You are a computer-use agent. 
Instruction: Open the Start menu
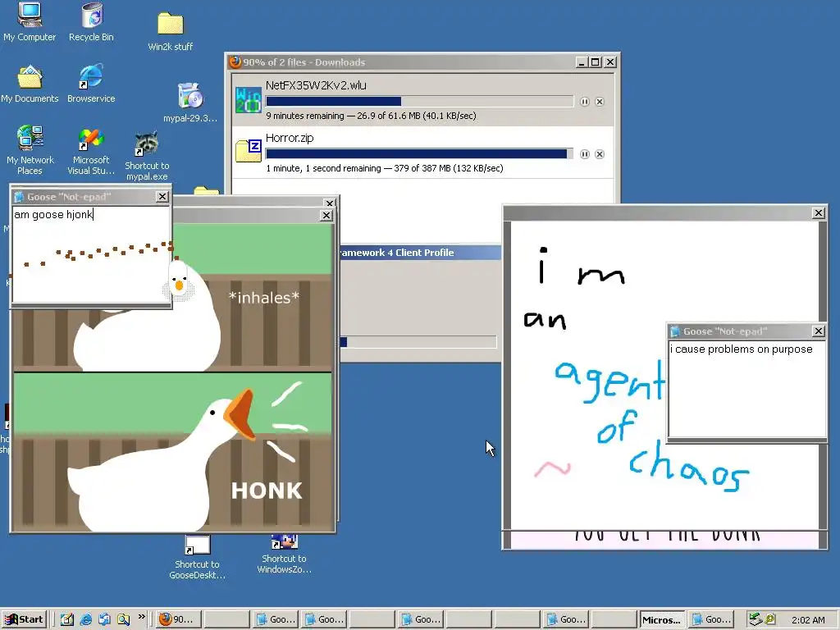click(25, 619)
